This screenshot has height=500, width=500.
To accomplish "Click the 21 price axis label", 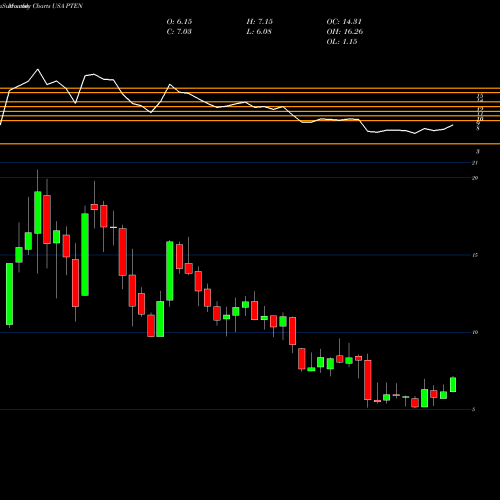I will [x=475, y=163].
